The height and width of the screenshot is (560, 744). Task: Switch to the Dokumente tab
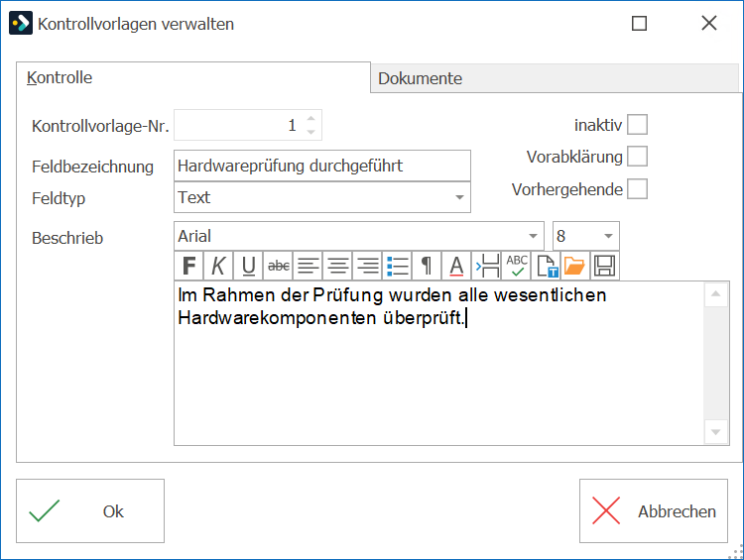pos(555,78)
